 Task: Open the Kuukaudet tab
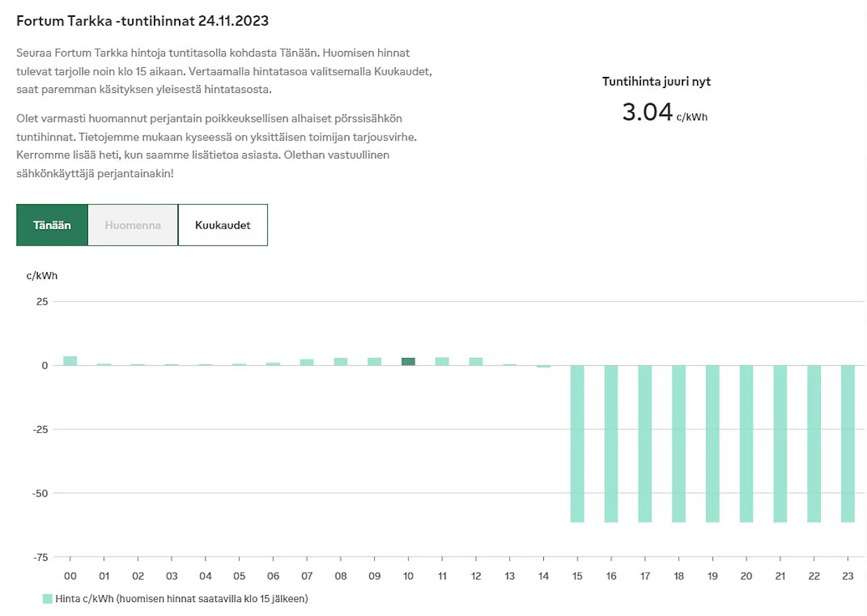[x=223, y=225]
